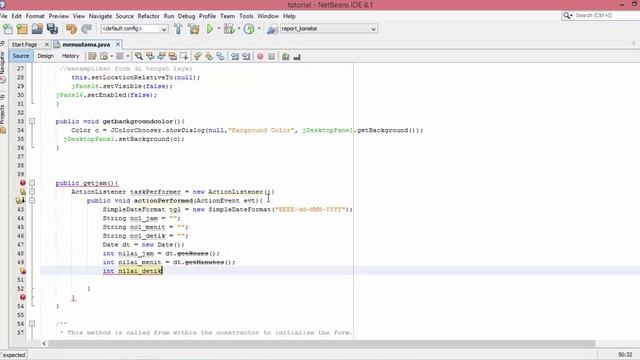
Task: Click the New Project toolbar icon
Action: [22, 29]
